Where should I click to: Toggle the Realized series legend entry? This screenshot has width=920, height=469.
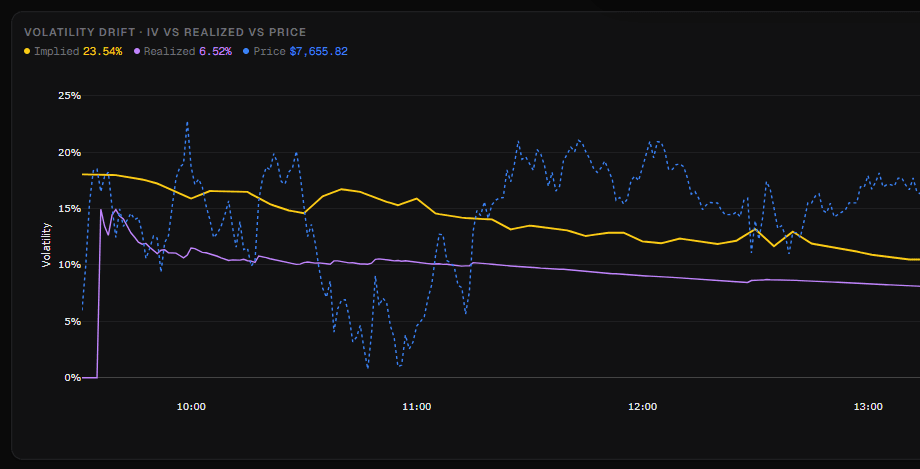(x=183, y=52)
